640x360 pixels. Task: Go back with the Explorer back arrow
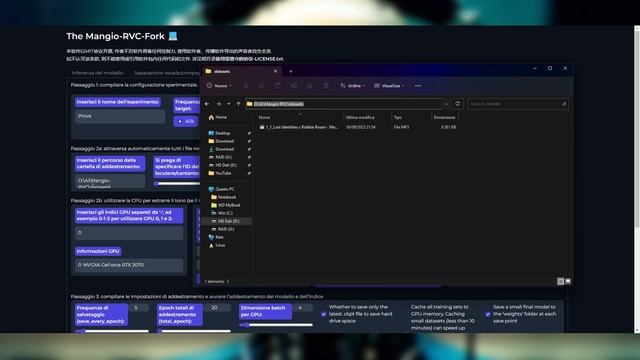(x=207, y=104)
